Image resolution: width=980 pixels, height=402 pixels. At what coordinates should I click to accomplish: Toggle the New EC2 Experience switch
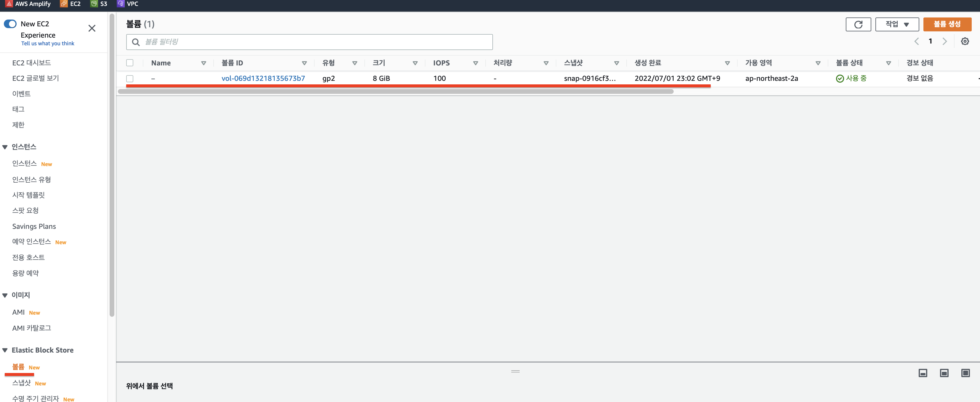pos(10,24)
